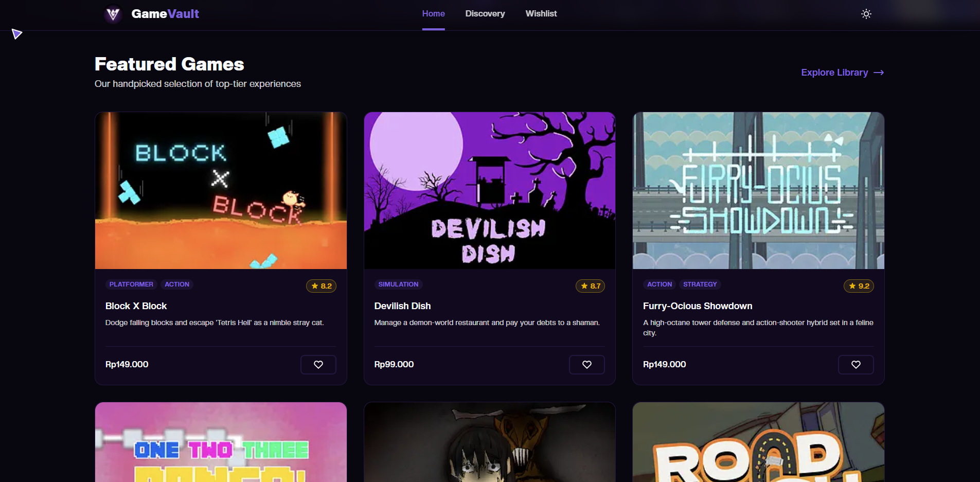Click the PLATFORMER genre tag

131,284
